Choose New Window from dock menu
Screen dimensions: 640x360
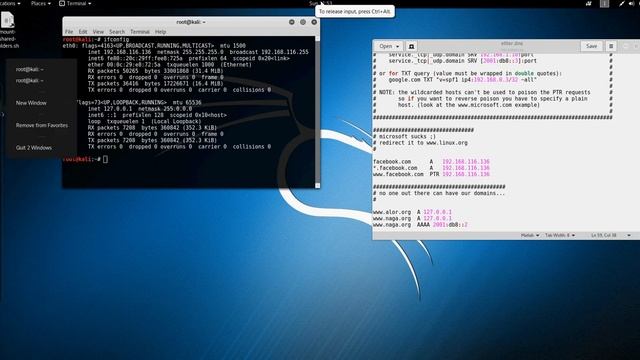(31, 103)
